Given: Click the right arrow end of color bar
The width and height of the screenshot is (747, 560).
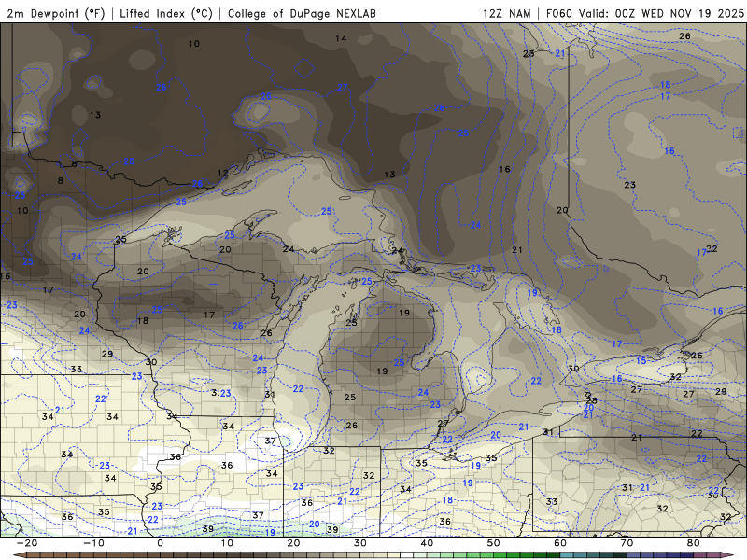Looking at the screenshot, I should coord(727,554).
